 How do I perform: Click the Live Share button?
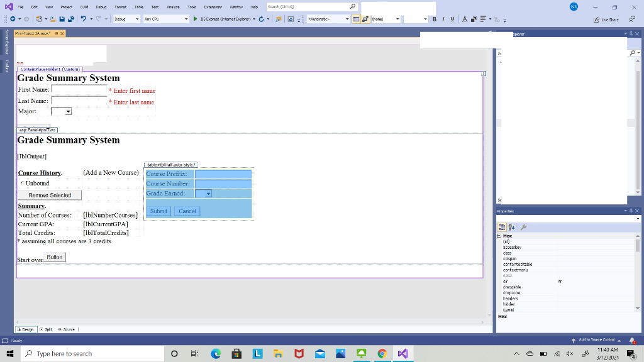pos(606,19)
